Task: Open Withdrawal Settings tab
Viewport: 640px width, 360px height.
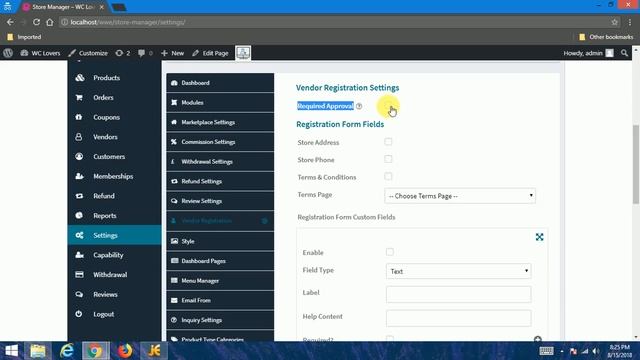Action: pyautogui.click(x=220, y=162)
